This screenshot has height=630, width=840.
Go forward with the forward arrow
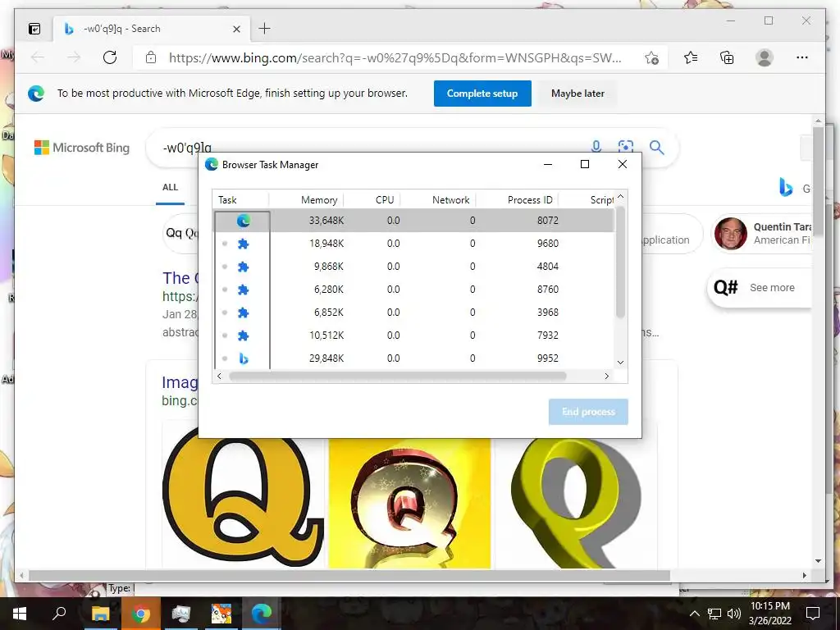[x=73, y=57]
